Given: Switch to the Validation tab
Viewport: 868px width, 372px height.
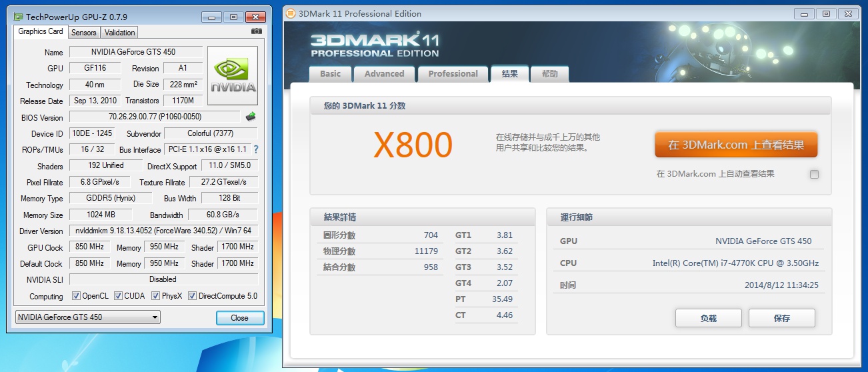Looking at the screenshot, I should tap(120, 32).
